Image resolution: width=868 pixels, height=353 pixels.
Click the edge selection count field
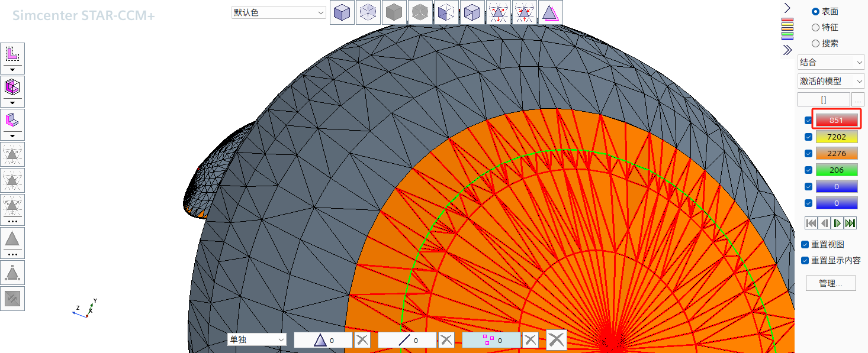tap(407, 340)
